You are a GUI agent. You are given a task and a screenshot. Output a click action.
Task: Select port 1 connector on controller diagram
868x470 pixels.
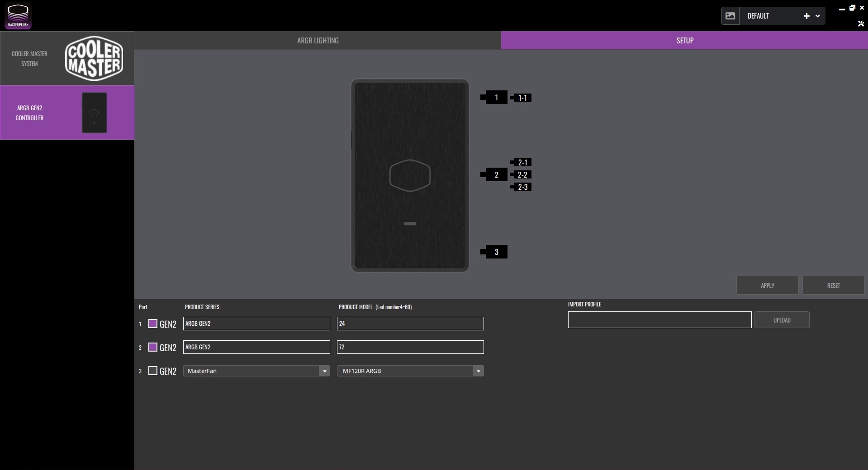pos(496,98)
